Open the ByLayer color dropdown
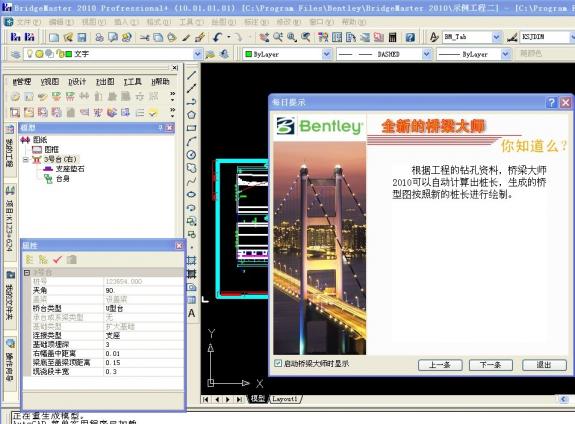575x424 pixels. (x=326, y=54)
